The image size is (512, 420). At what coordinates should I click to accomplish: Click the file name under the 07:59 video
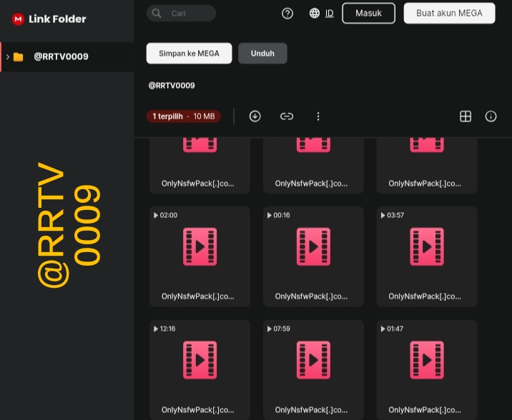(312, 410)
